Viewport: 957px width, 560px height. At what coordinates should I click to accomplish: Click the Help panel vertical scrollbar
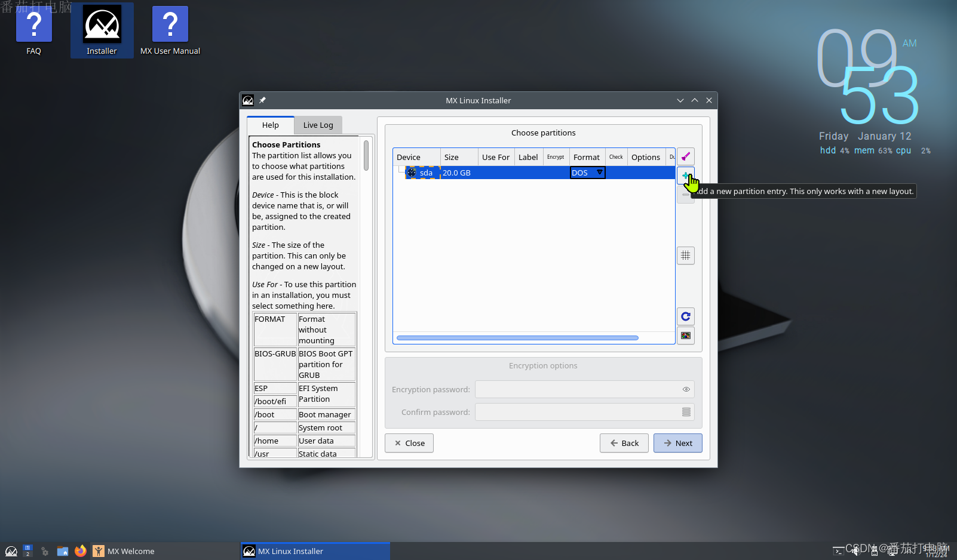(x=366, y=155)
